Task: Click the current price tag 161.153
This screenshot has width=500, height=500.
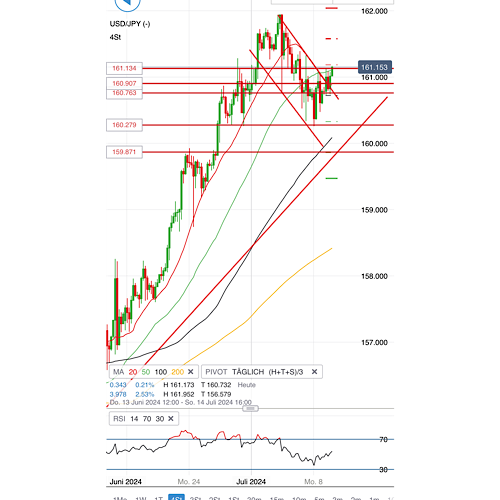Action: [375, 67]
